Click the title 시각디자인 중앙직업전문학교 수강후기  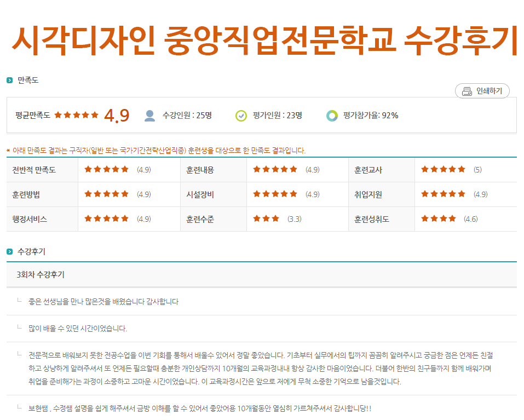[264, 40]
